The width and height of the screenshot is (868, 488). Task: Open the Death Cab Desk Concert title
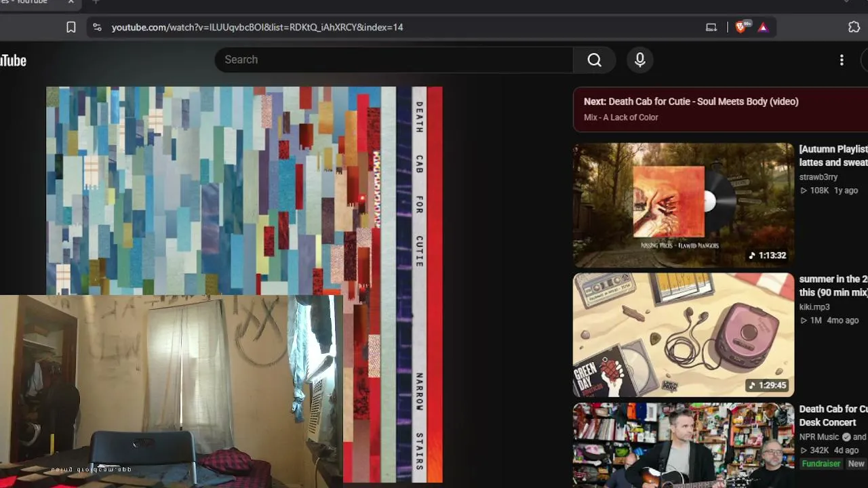click(x=833, y=415)
